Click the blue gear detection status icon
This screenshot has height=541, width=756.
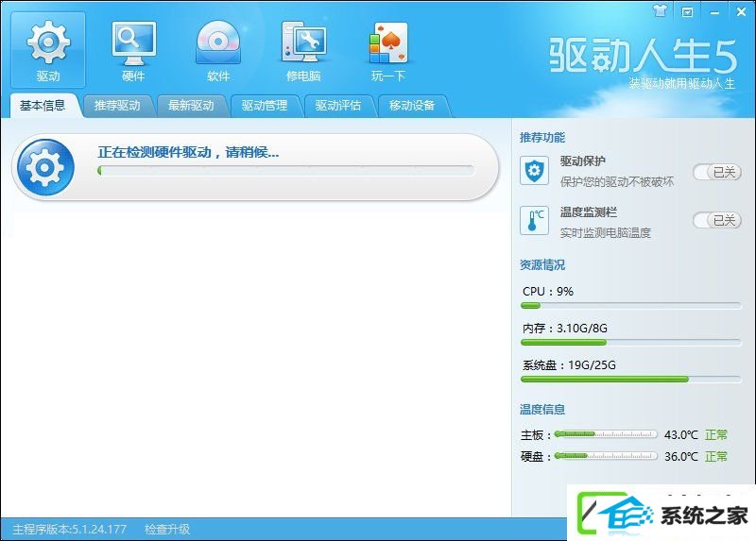[x=45, y=167]
